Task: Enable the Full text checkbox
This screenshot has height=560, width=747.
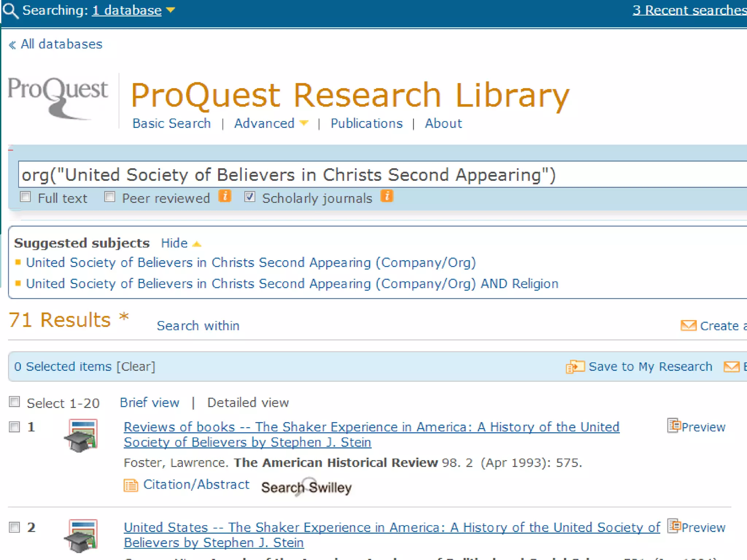Action: tap(25, 197)
